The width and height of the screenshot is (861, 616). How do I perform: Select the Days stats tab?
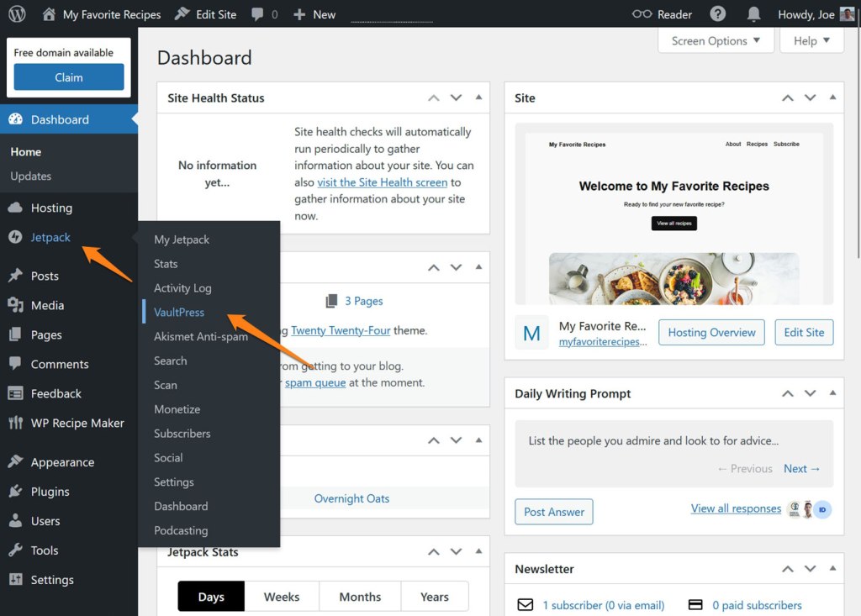(x=211, y=596)
